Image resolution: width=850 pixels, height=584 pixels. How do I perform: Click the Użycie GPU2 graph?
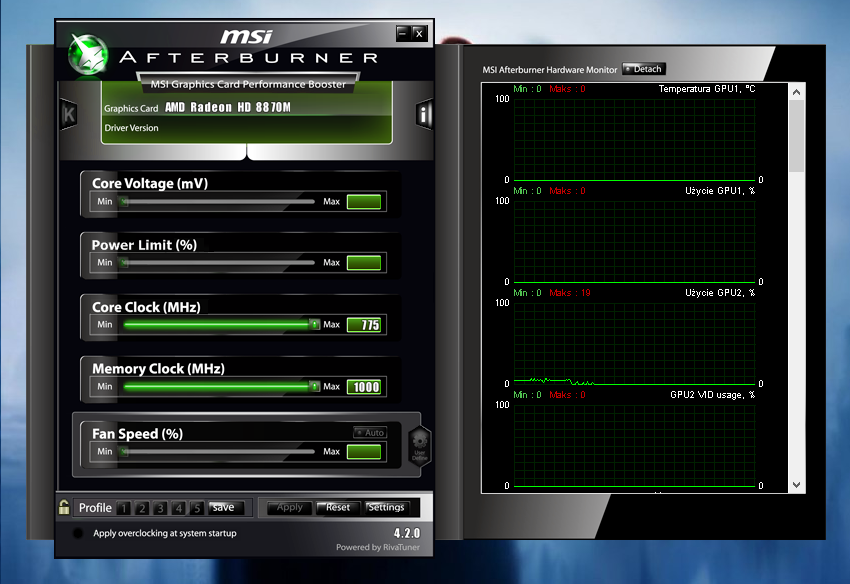(634, 343)
